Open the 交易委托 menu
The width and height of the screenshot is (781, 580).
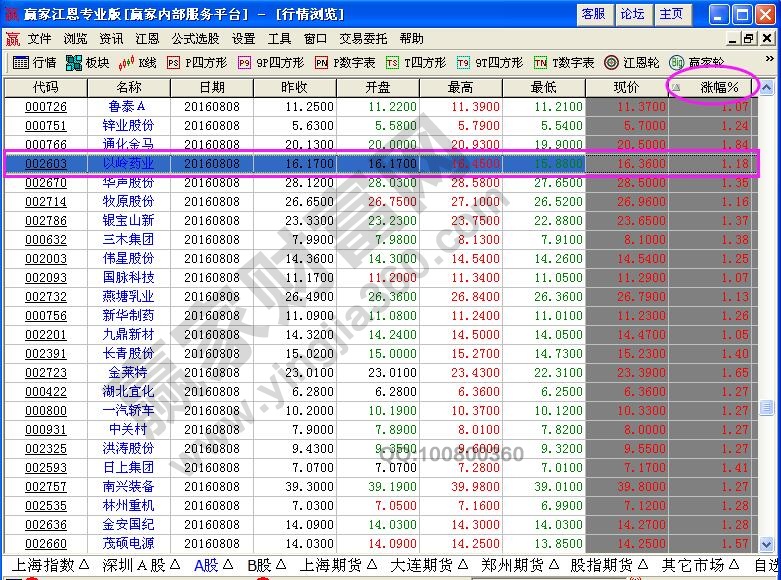coord(364,38)
